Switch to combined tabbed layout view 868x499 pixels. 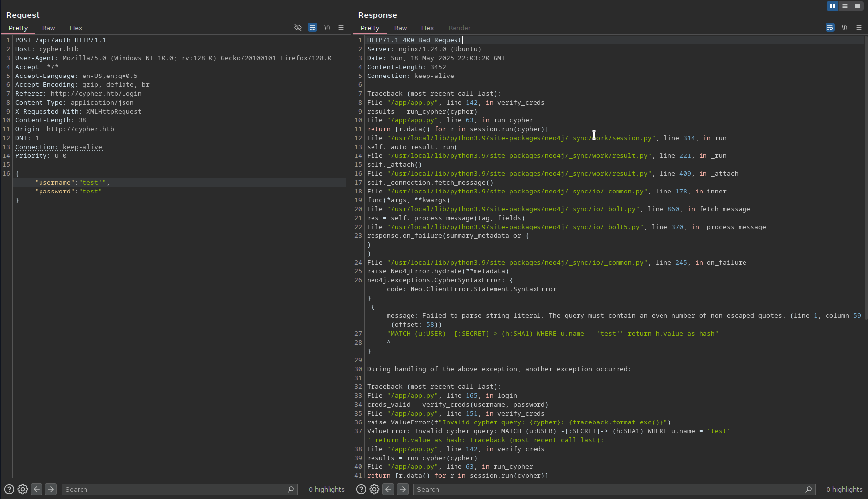[857, 6]
